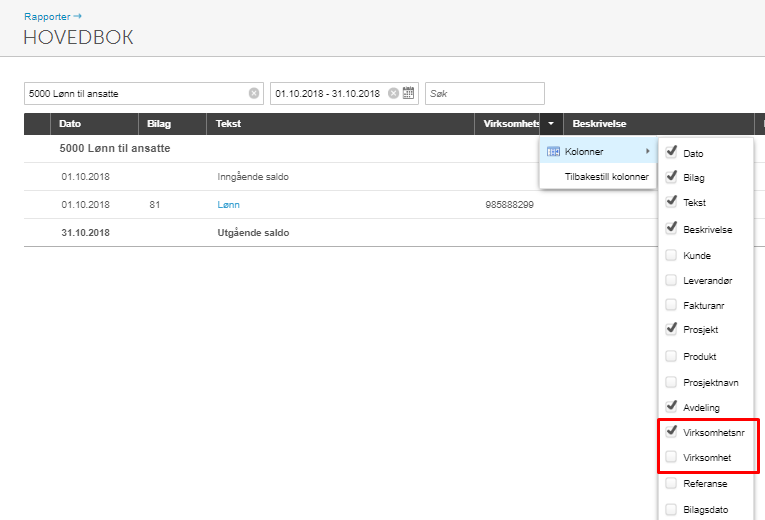Open the Virksomhetsnr column dropdown arrow

coord(551,124)
